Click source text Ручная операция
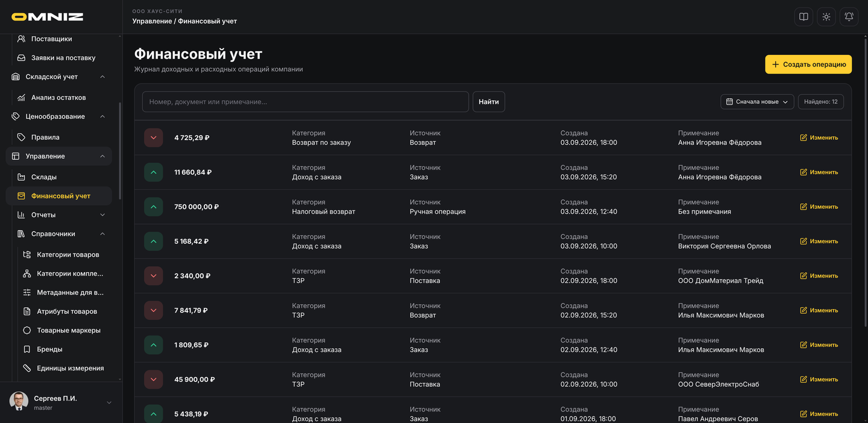 (x=438, y=212)
